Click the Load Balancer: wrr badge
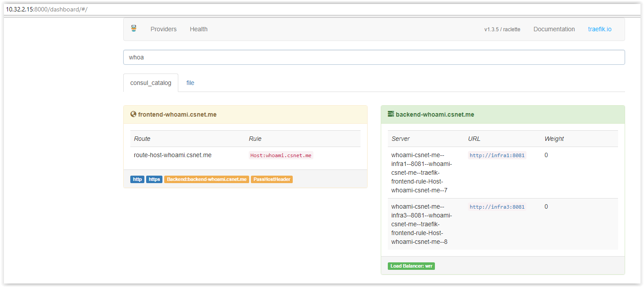The width and height of the screenshot is (644, 287). (411, 266)
